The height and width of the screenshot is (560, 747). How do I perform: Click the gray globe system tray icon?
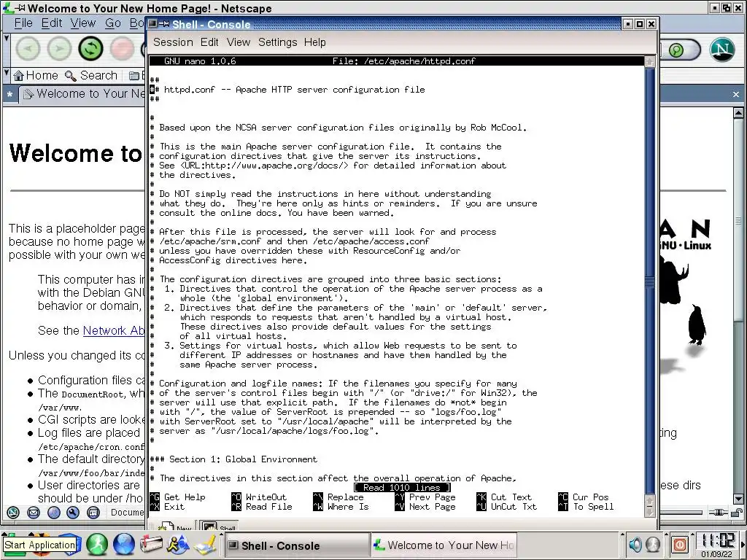653,544
